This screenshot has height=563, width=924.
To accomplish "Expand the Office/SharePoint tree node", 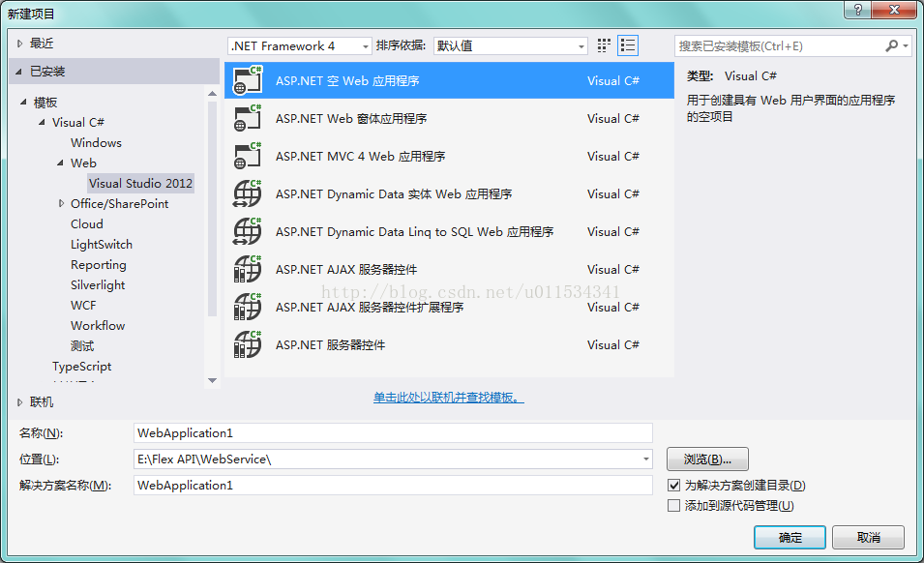I will coord(61,204).
